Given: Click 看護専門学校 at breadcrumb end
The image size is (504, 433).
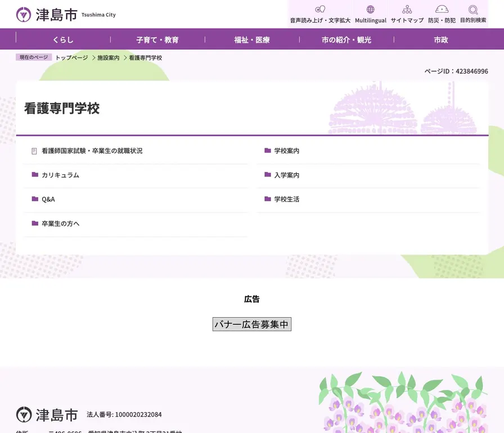Looking at the screenshot, I should [x=145, y=58].
